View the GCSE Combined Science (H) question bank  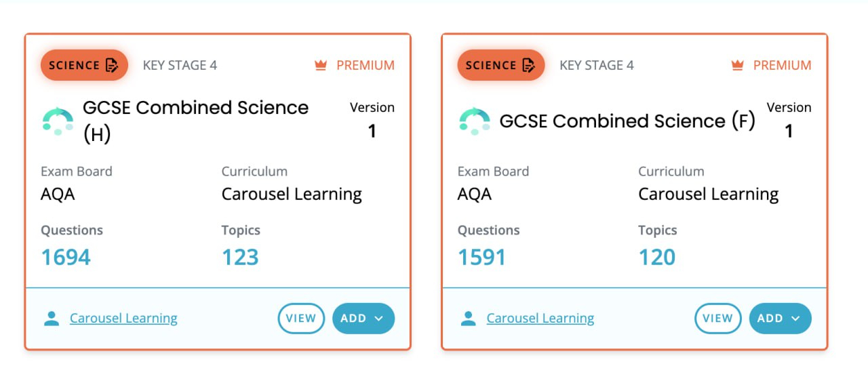pos(301,319)
